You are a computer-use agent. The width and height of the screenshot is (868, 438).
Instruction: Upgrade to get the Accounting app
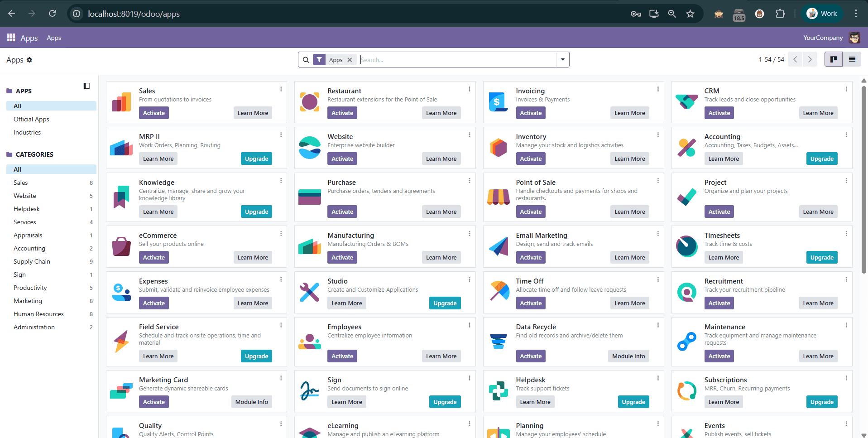(x=821, y=159)
